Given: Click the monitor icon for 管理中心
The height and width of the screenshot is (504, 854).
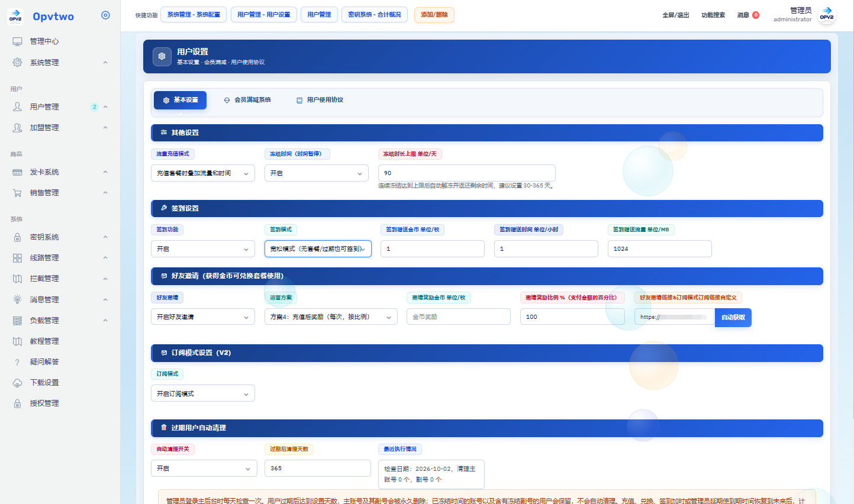Looking at the screenshot, I should 17,41.
